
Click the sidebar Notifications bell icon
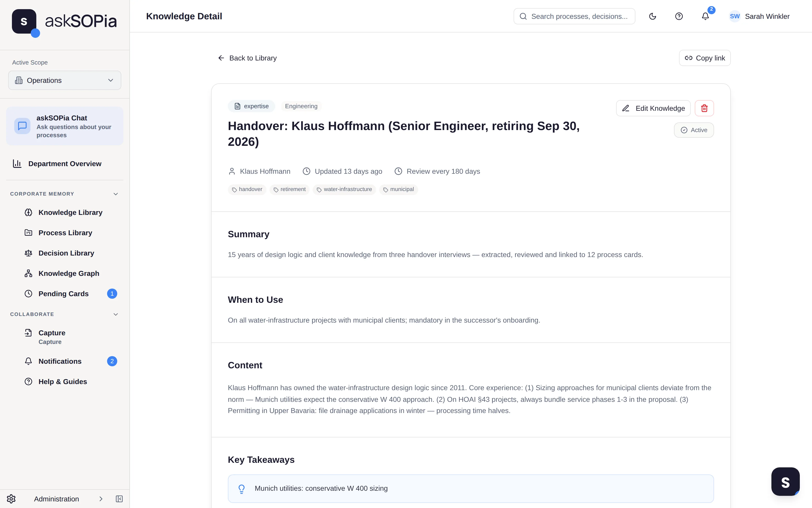28,361
